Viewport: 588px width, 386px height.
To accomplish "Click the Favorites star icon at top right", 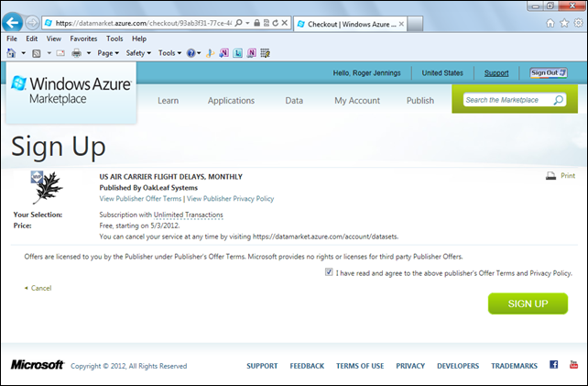I will 564,23.
